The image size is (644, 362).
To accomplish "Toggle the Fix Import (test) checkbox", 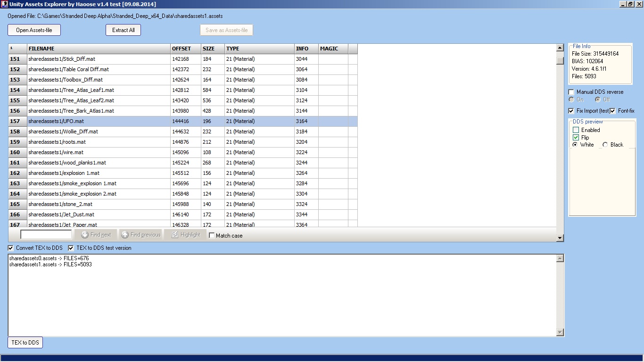I will (571, 111).
